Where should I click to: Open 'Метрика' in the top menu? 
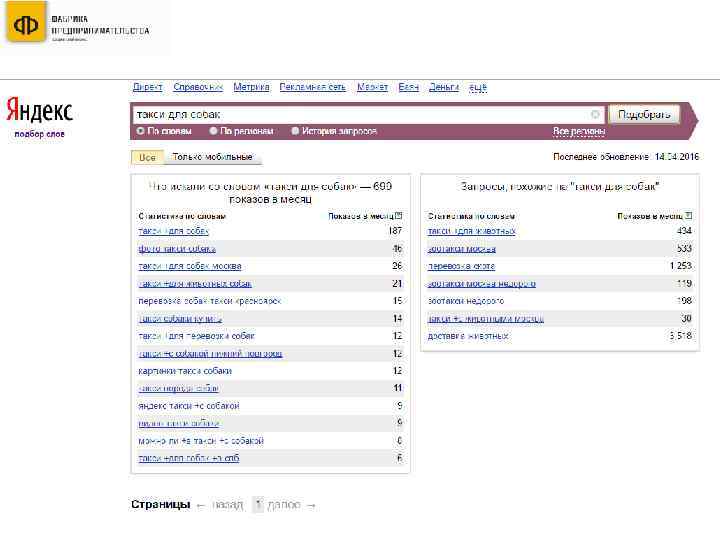(x=250, y=87)
